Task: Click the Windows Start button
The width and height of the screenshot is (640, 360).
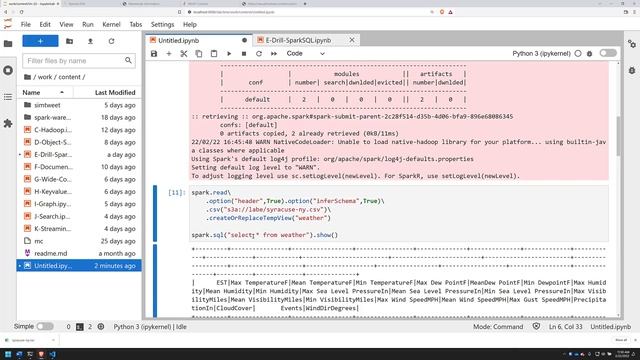Action: [8, 354]
